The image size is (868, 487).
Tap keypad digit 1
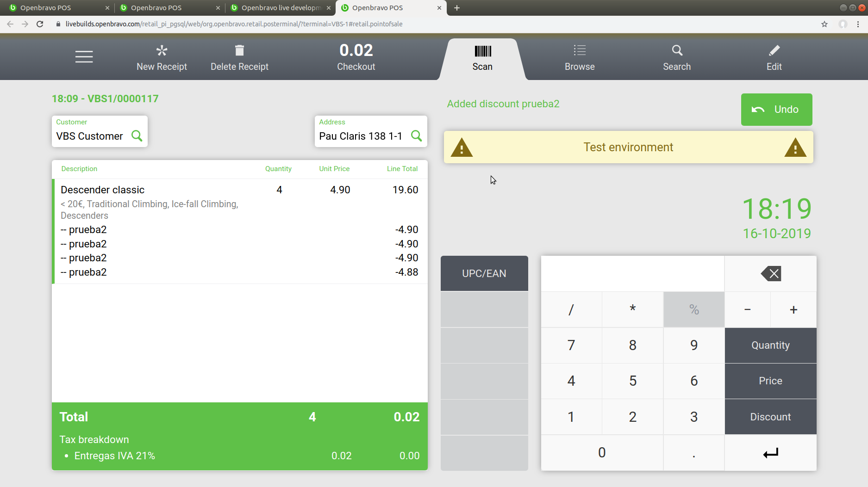571,417
